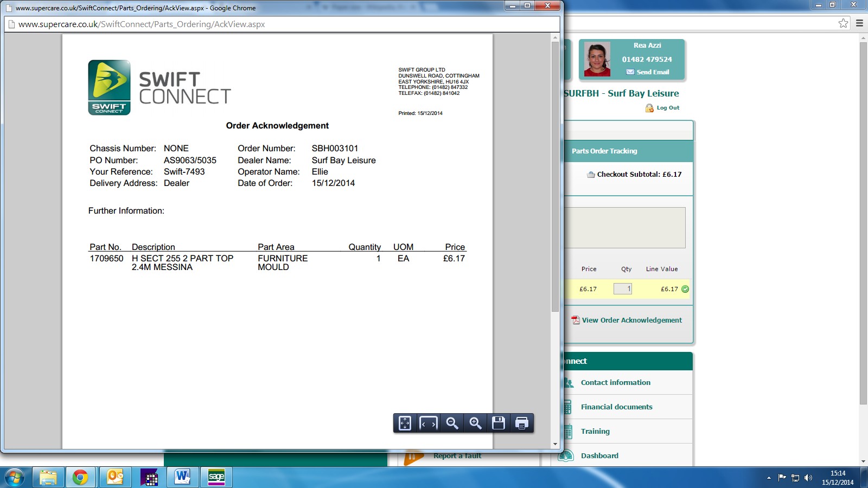Image resolution: width=868 pixels, height=488 pixels.
Task: Open Microsoft Word from the taskbar
Action: click(182, 477)
